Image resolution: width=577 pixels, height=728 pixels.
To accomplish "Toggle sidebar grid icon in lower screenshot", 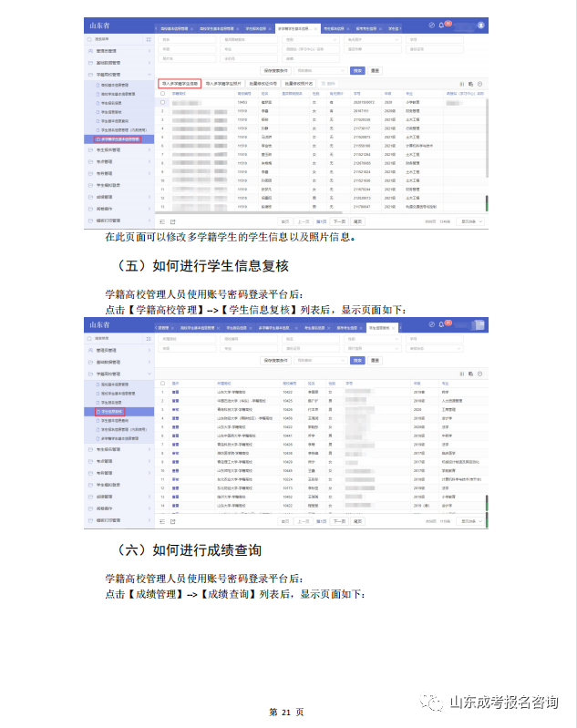I will pos(149,339).
